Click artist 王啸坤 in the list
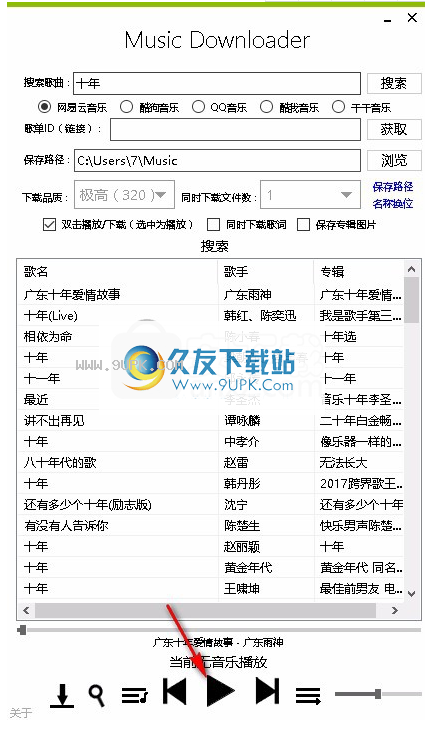 (242, 589)
